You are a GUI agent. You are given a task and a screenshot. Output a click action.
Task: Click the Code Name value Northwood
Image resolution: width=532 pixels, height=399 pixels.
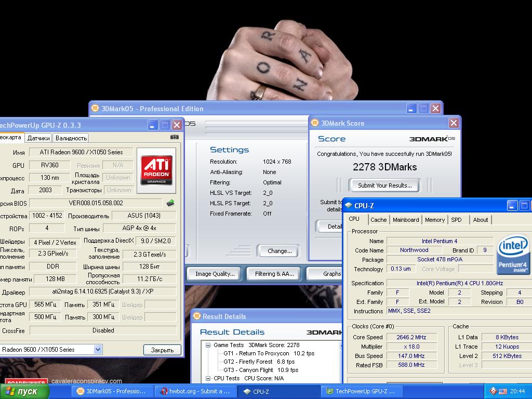[414, 250]
